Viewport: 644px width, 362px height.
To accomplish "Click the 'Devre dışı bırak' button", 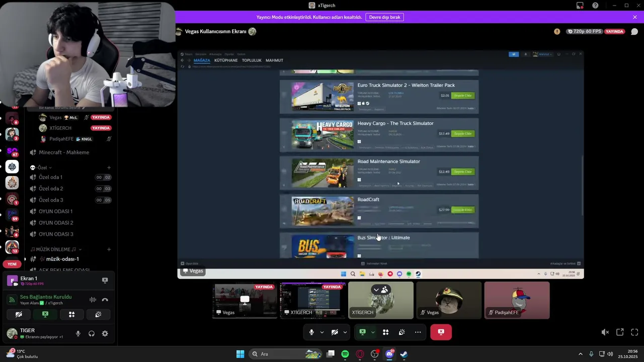I will (384, 17).
